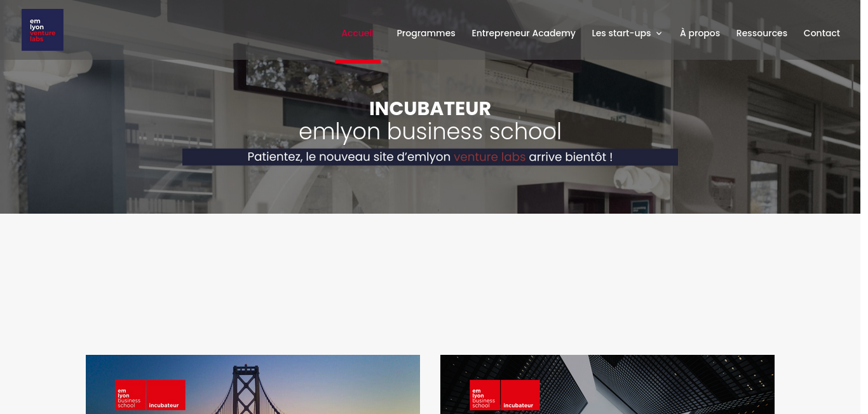Click emlyon business school logo on skyscraper card
Screen dimensions: 868x414
coord(485,395)
